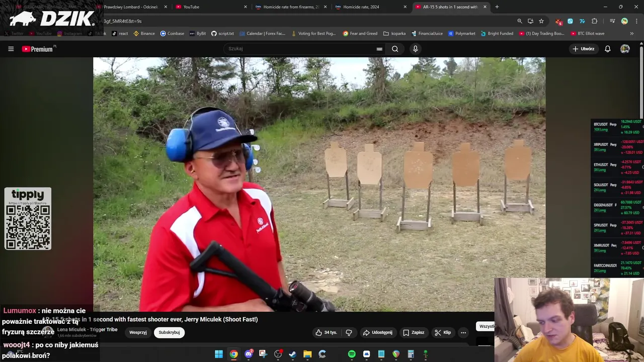
Task: Open the Windows Start menu
Action: [219, 354]
